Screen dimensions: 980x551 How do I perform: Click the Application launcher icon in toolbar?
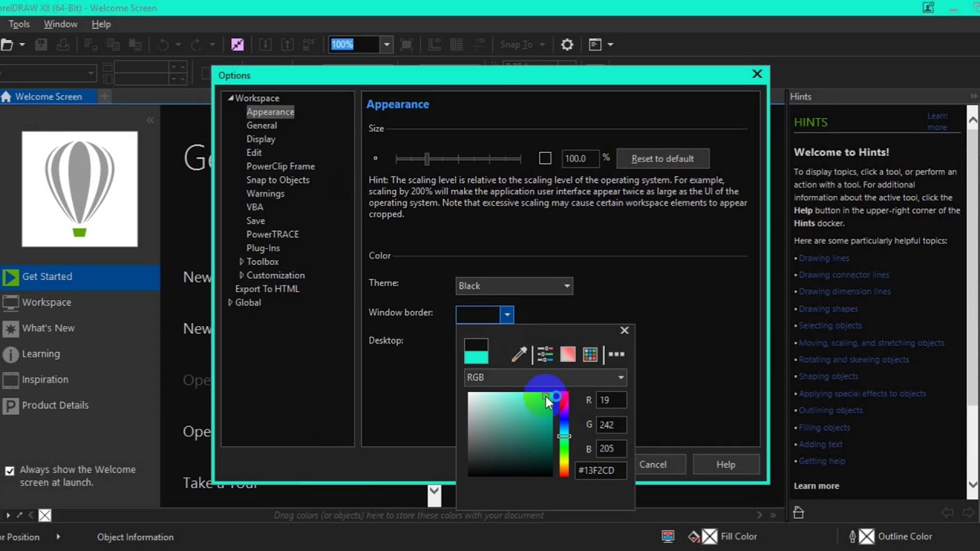tap(595, 44)
